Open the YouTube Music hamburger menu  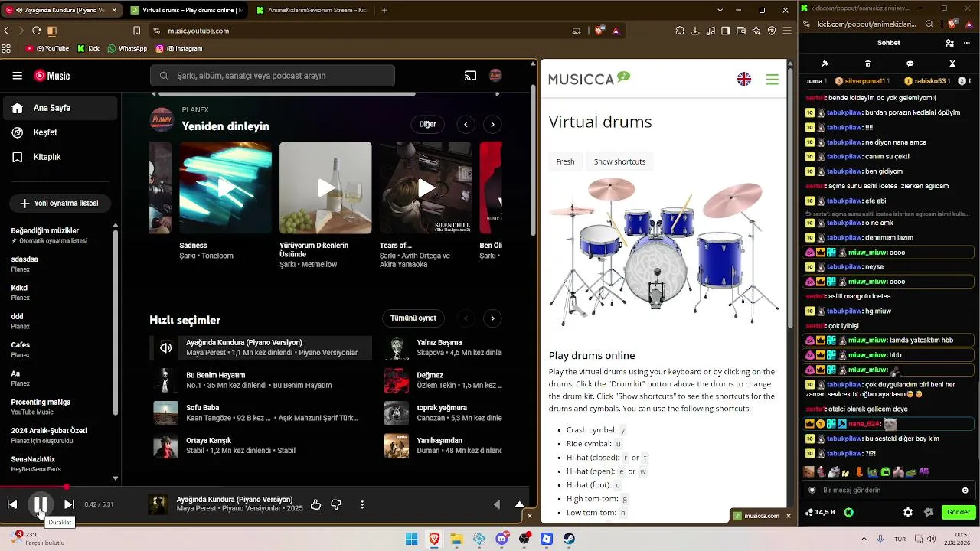tap(17, 76)
